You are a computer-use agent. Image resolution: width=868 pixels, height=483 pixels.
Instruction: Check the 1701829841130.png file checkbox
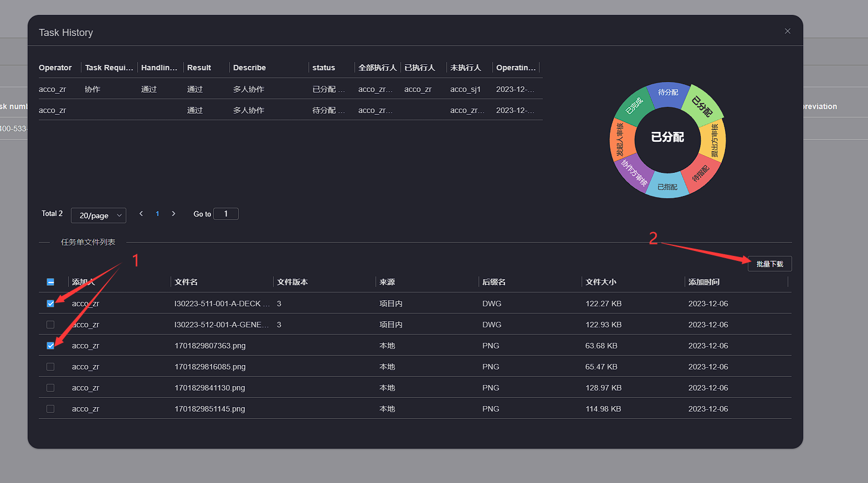click(50, 388)
